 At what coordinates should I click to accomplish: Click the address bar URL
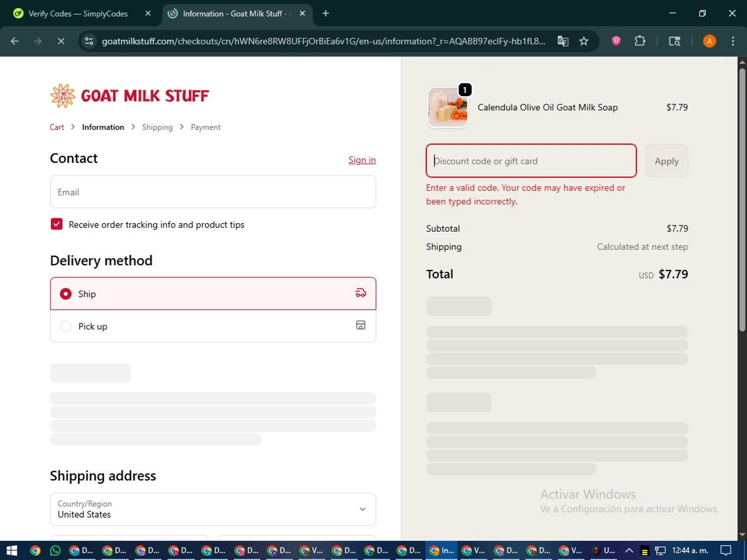324,41
